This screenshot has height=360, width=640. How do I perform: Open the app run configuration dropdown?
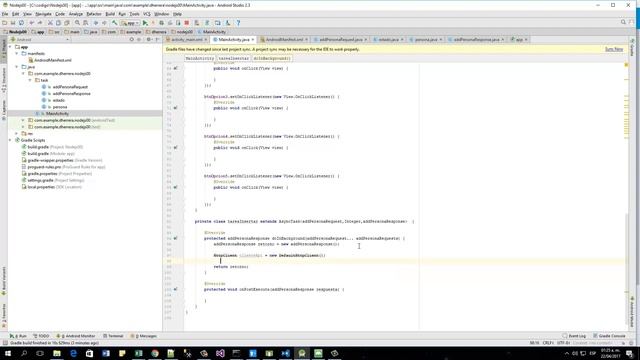click(x=131, y=23)
